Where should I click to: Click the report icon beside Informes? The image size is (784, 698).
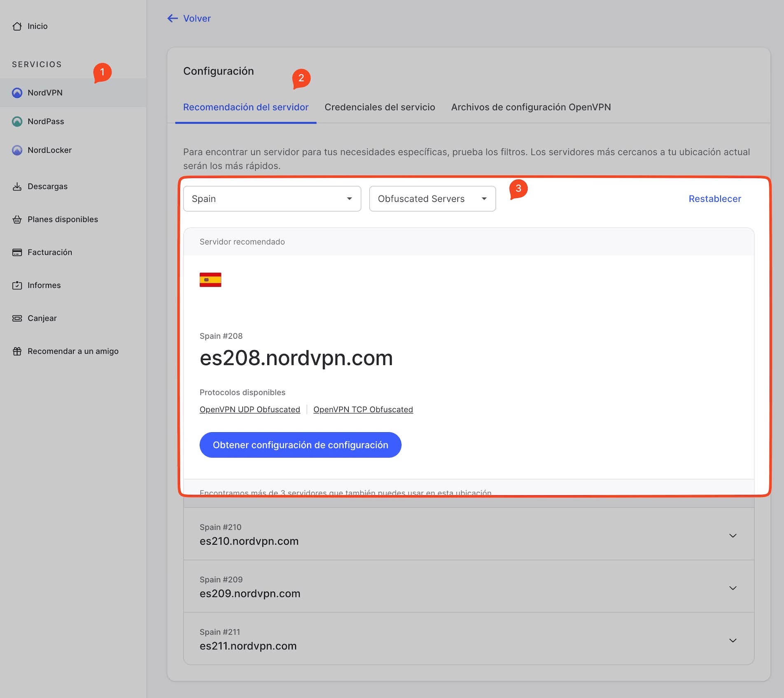(x=17, y=286)
